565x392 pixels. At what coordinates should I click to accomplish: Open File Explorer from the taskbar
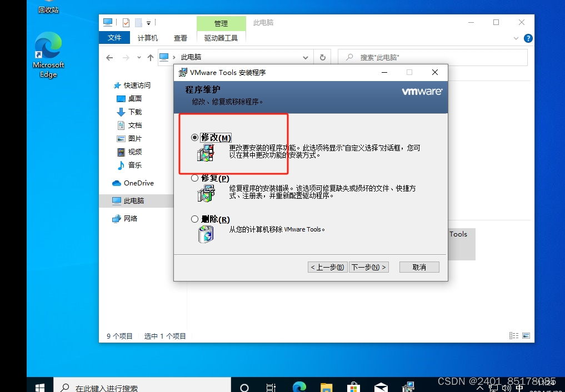click(x=327, y=388)
